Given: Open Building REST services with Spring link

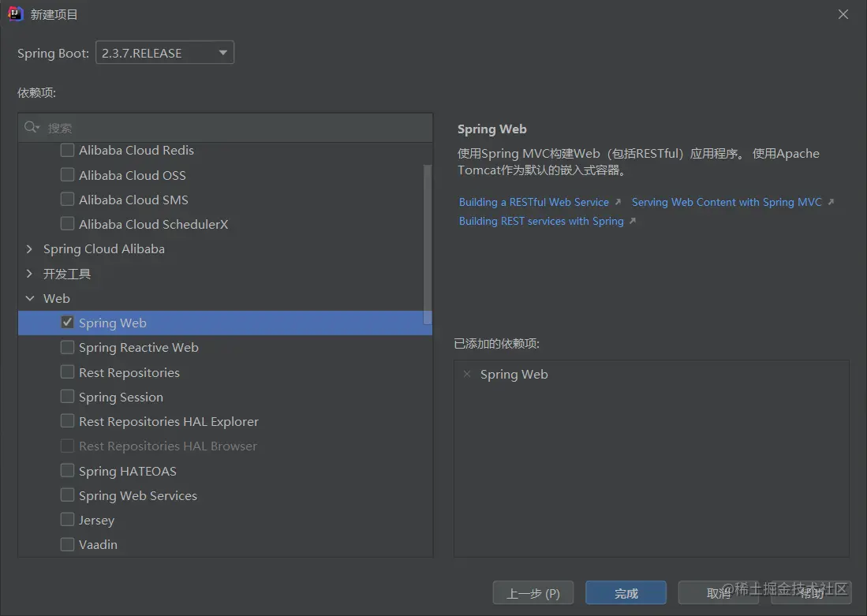Looking at the screenshot, I should coord(541,221).
